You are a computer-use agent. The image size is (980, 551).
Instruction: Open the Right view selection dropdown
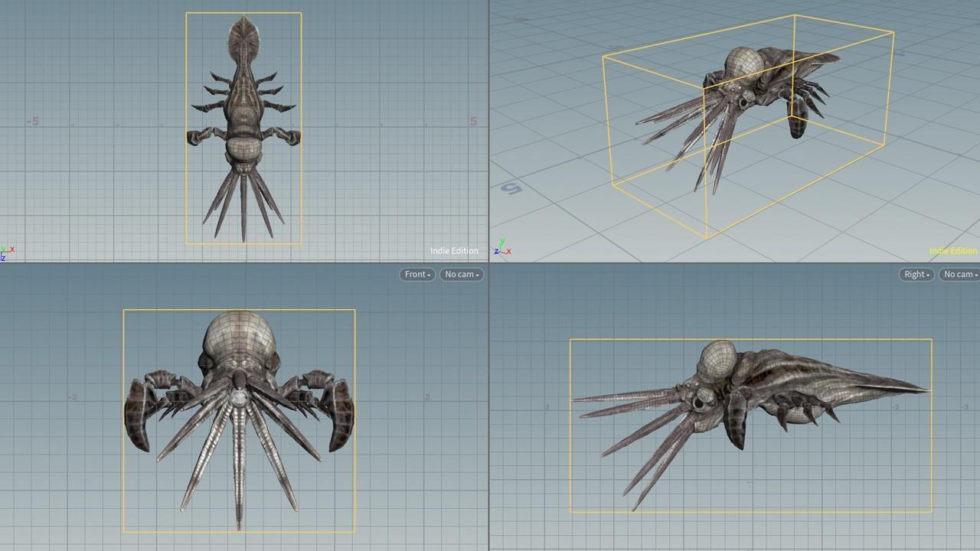pos(916,274)
